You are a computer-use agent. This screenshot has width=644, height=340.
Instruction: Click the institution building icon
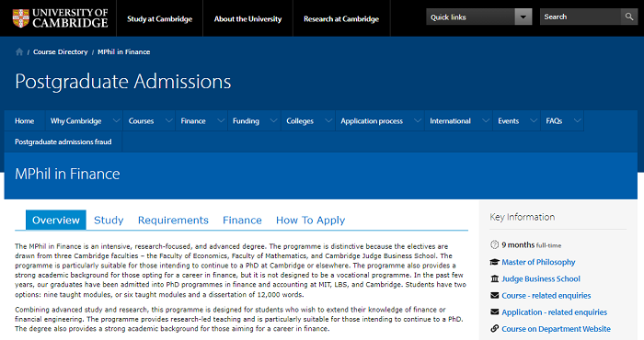click(x=495, y=278)
